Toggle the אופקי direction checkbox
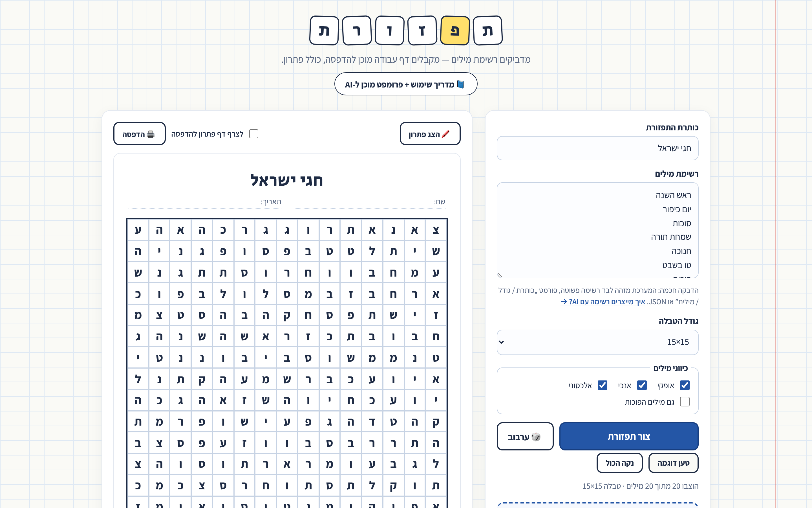Image resolution: width=812 pixels, height=508 pixels. click(685, 385)
